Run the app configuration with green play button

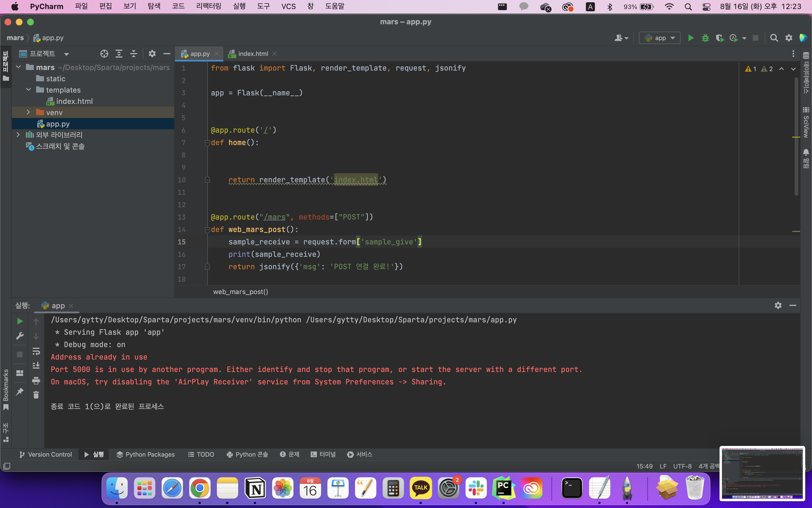(x=690, y=38)
